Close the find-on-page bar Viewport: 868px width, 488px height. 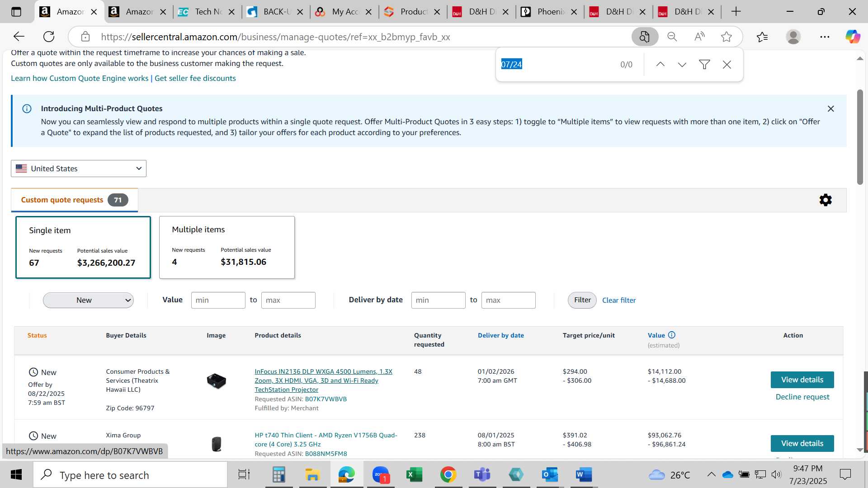727,65
